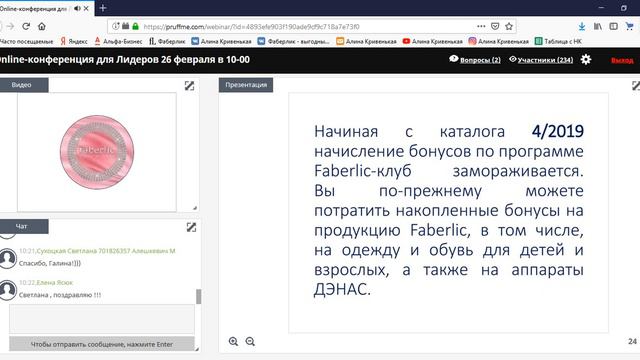Zoom in on the presentation slide
640x360 pixels.
pos(233,341)
